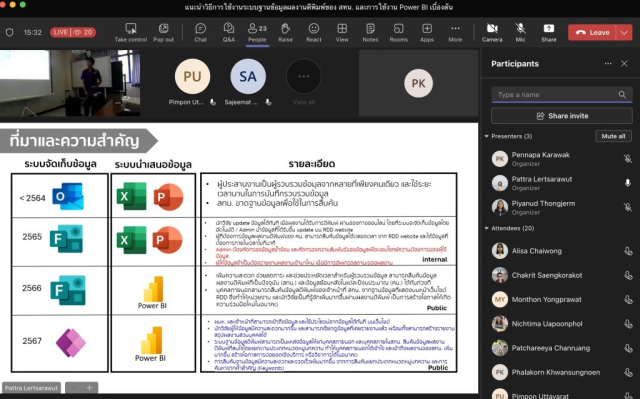Viewport: 640px width, 399px height.
Task: Raise your hand
Action: click(285, 33)
